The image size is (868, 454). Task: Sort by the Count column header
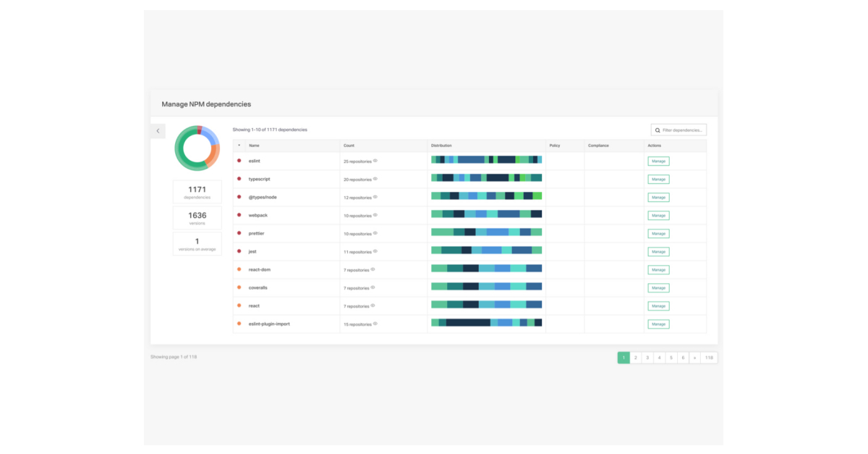tap(349, 146)
